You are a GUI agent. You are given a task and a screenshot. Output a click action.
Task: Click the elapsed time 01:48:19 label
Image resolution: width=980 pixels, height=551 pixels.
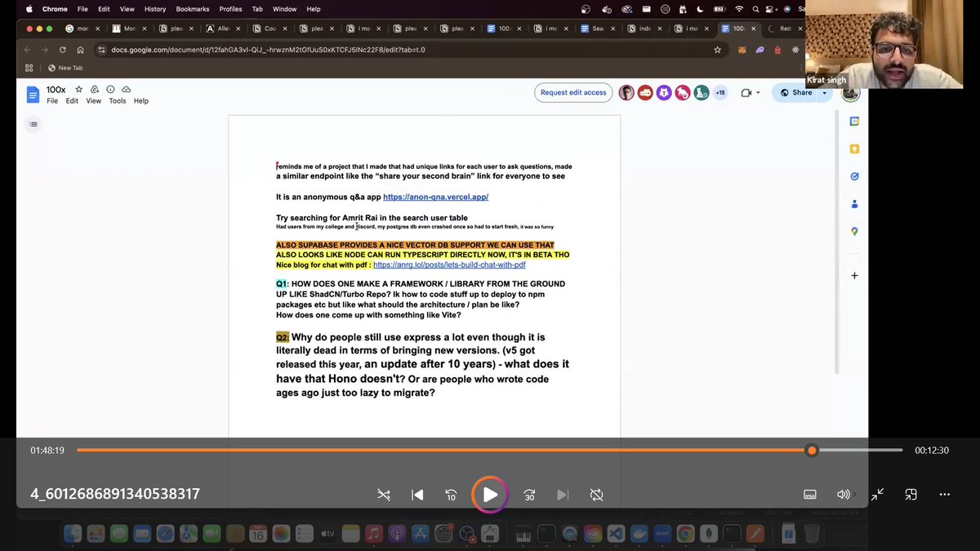pos(47,451)
